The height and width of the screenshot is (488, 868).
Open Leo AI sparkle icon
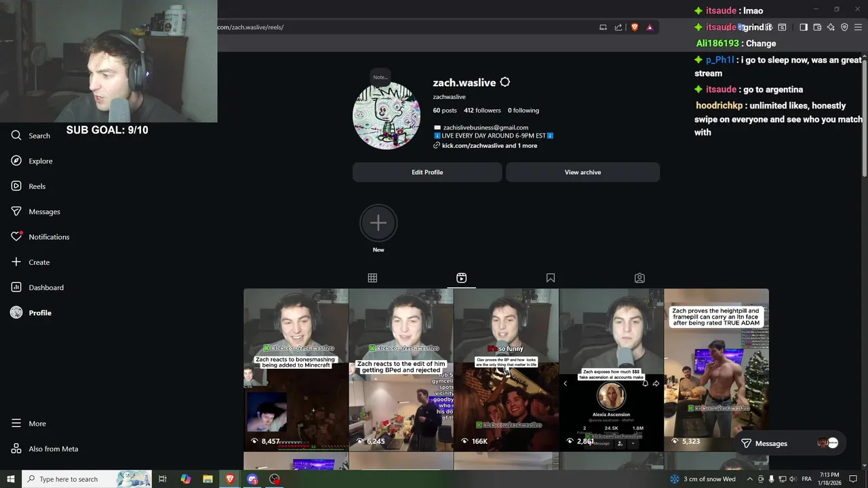[831, 27]
